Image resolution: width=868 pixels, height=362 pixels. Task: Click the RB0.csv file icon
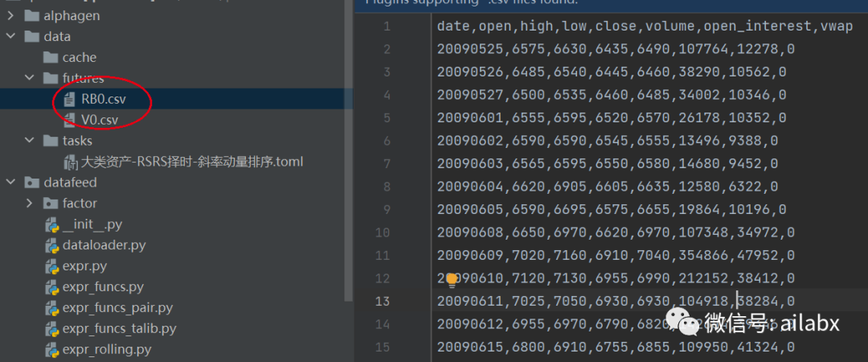[70, 99]
